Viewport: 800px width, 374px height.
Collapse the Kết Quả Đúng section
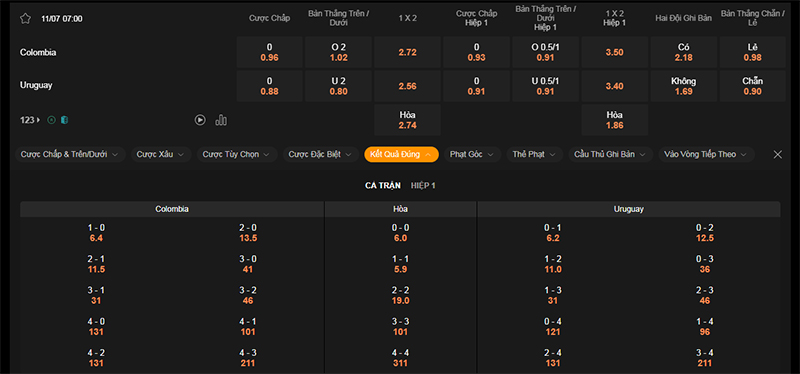(x=402, y=154)
